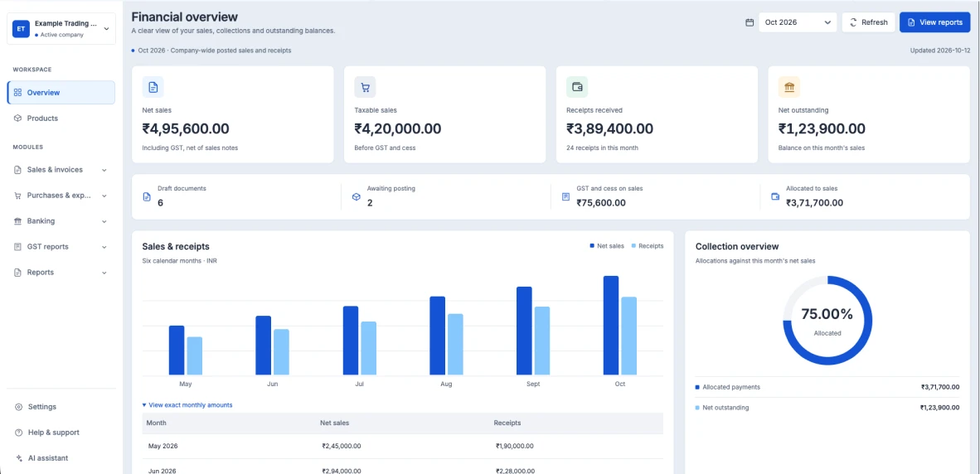Click the Receipts received wallet icon
The image size is (980, 474).
tap(577, 88)
